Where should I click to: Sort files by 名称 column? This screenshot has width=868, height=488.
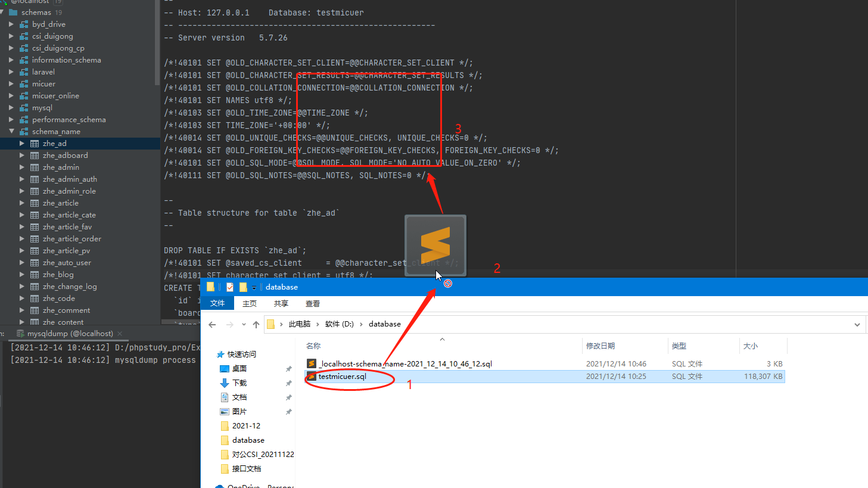pyautogui.click(x=313, y=346)
